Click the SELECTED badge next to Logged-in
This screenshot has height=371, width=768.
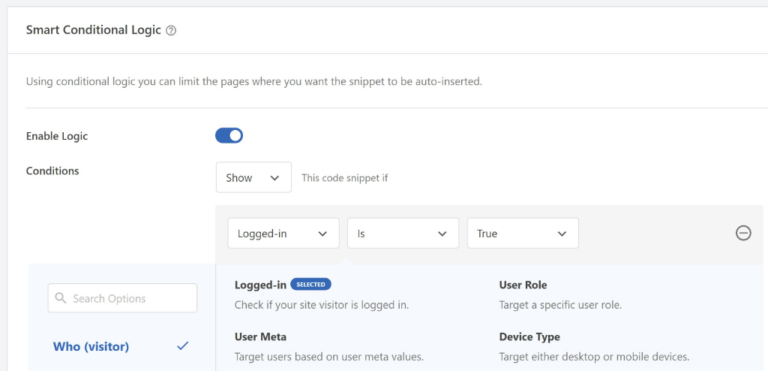tap(311, 284)
